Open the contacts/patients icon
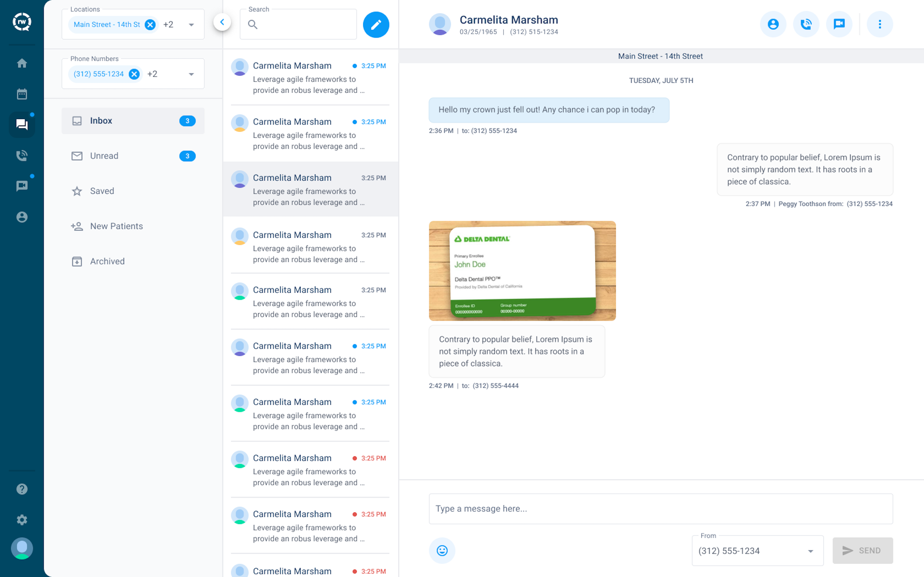The height and width of the screenshot is (577, 924). [22, 217]
